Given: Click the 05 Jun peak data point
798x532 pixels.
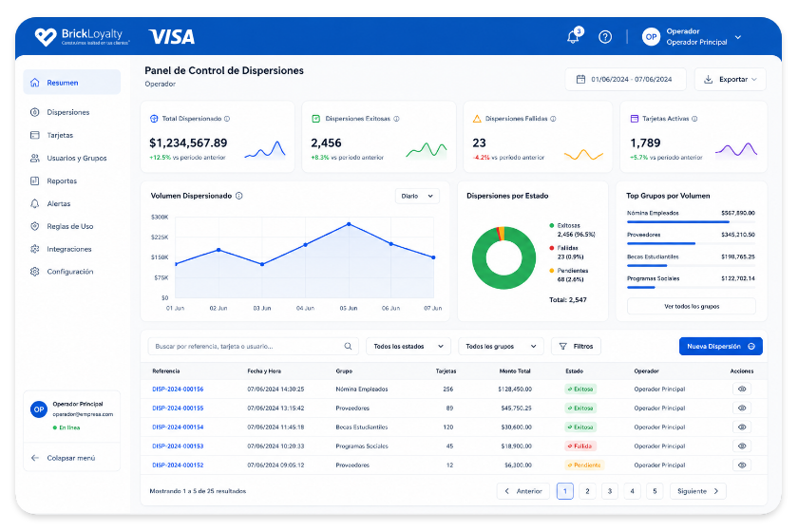Looking at the screenshot, I should 349,224.
